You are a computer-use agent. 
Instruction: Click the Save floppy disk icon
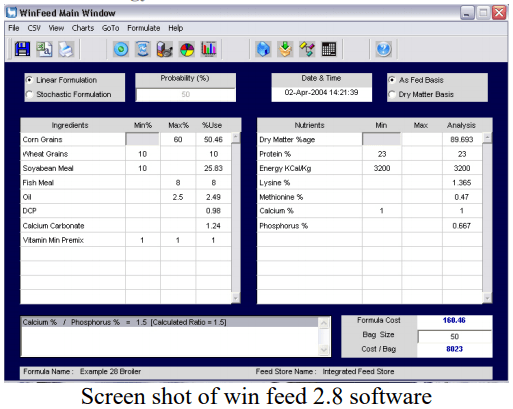[x=22, y=49]
